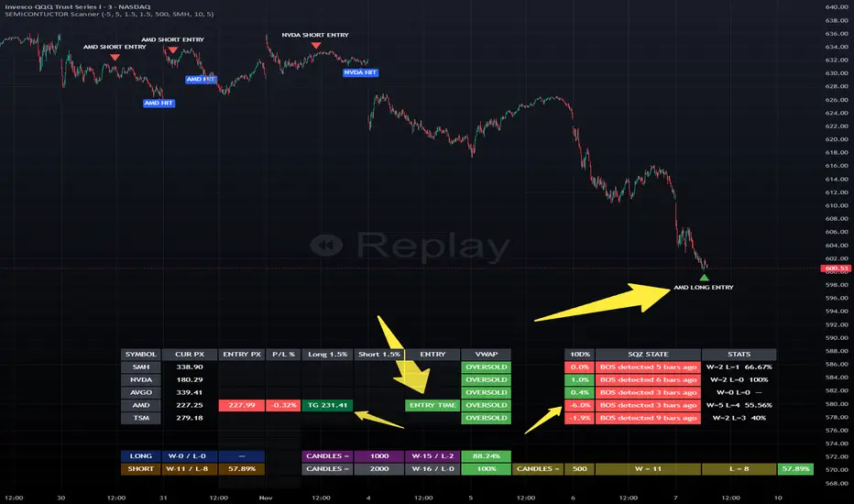Click the leftmost AMD SHORT ENTRY red triangle

[115, 57]
